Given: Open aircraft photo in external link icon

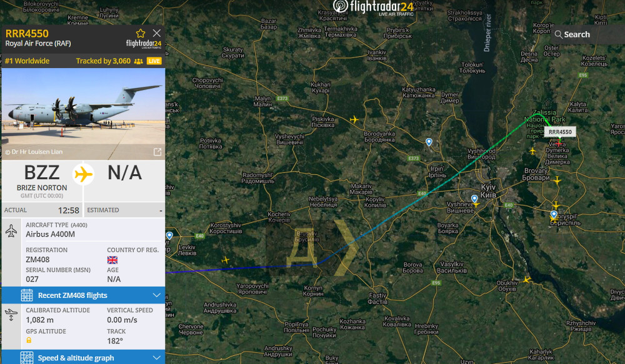Looking at the screenshot, I should (x=157, y=152).
